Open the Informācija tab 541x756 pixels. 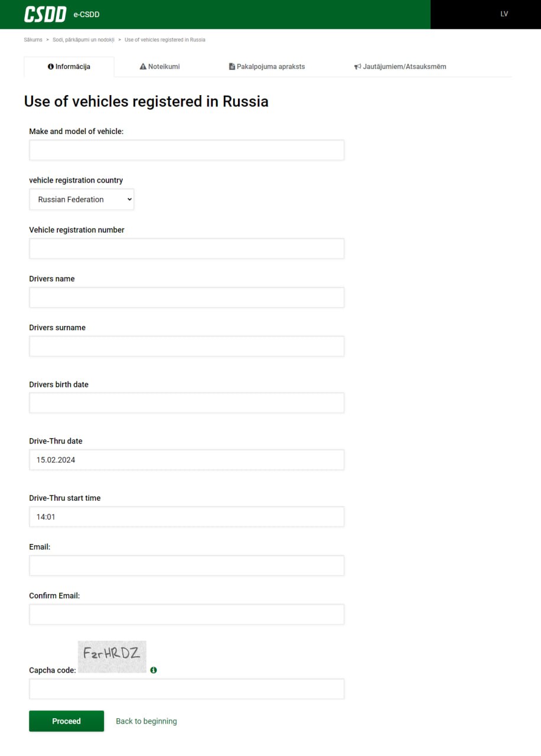coord(69,67)
